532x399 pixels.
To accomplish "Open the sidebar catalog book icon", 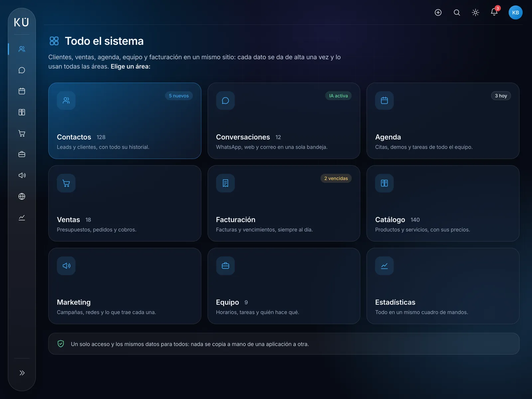I will [22, 112].
